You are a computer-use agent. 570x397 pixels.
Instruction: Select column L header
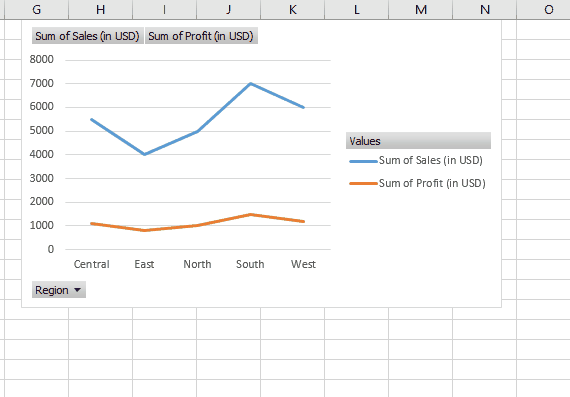(357, 9)
